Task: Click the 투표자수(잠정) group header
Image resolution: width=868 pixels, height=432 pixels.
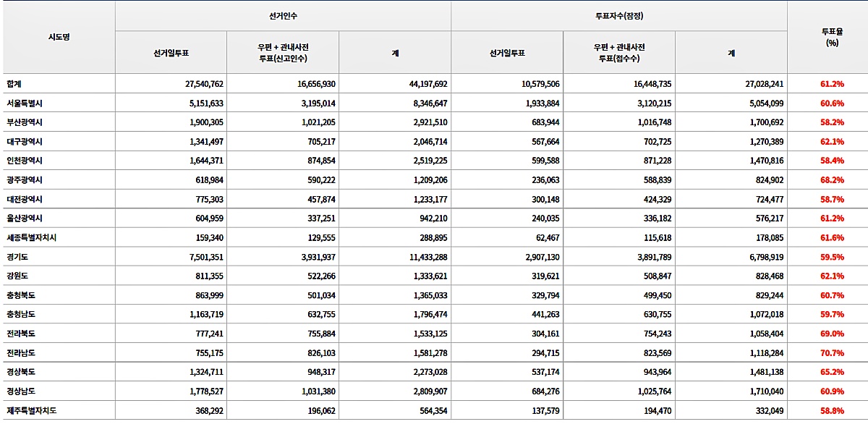Action: 618,15
